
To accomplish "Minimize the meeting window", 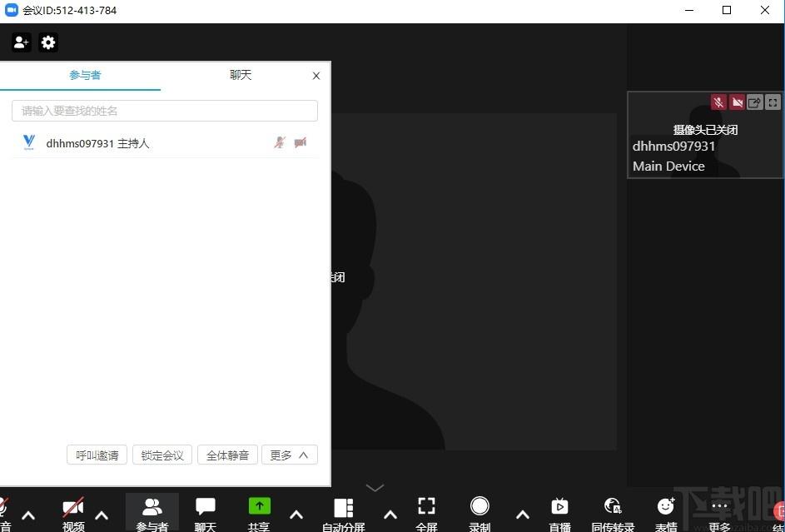I will [x=689, y=10].
